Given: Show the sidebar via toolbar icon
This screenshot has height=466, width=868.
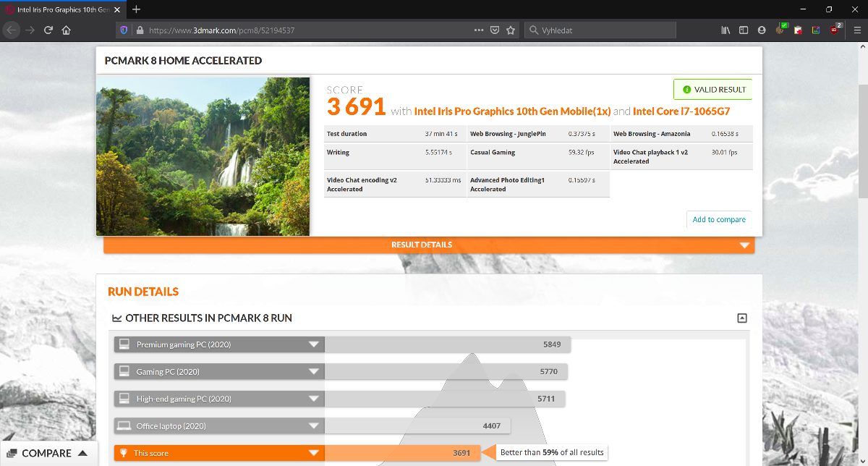Looking at the screenshot, I should (743, 30).
